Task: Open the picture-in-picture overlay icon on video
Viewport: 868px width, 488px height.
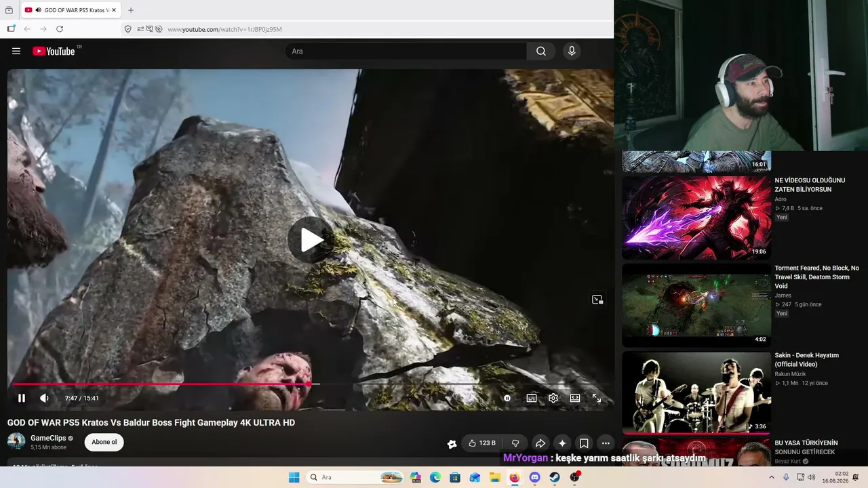Action: pos(597,300)
